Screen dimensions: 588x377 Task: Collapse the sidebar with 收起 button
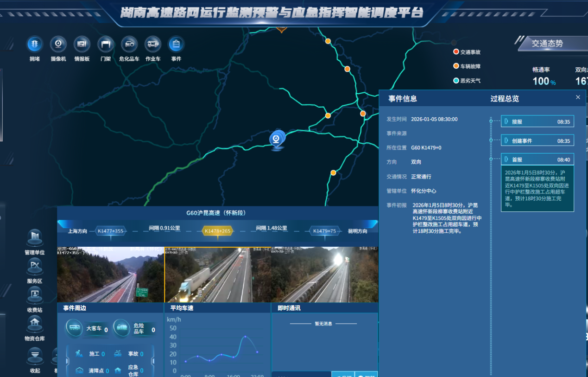35,356
